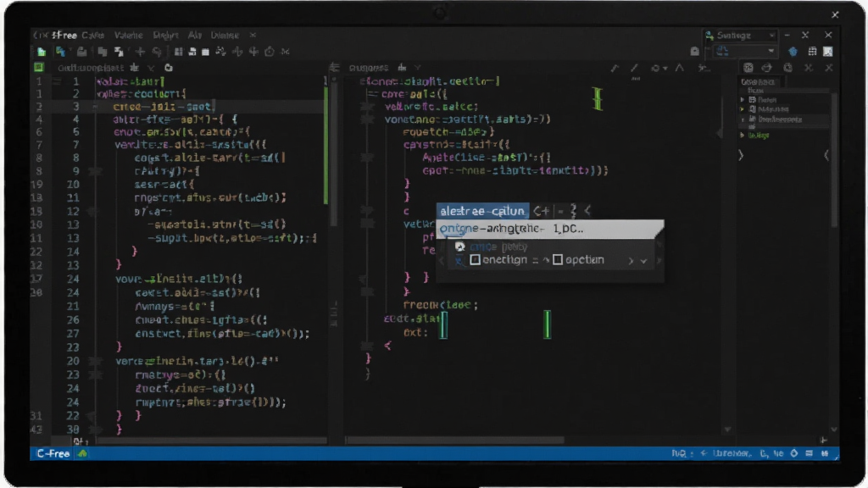Viewport: 868px width, 488px height.
Task: Open the dropdown with the blue icon below it
Action: [x=745, y=52]
